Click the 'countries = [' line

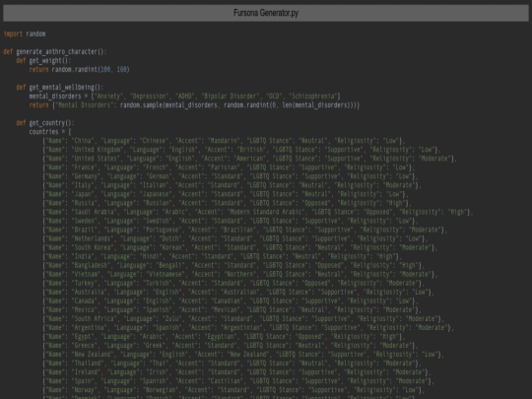coord(50,132)
